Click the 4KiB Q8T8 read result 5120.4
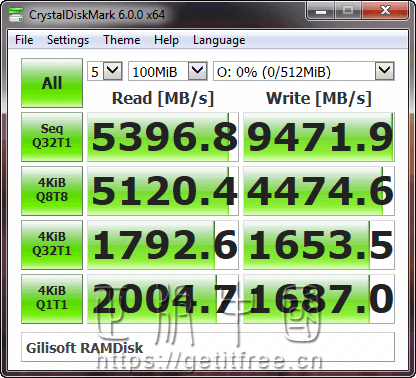The width and height of the screenshot is (416, 378). pos(163,191)
